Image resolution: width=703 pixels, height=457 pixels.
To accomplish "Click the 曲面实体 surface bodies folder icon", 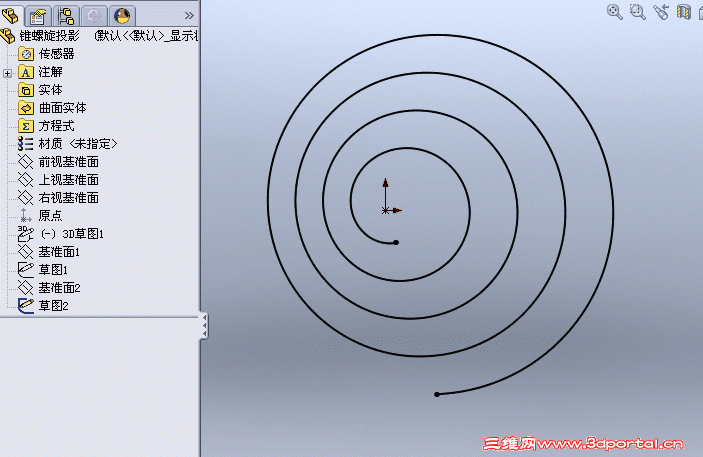I will (26, 108).
